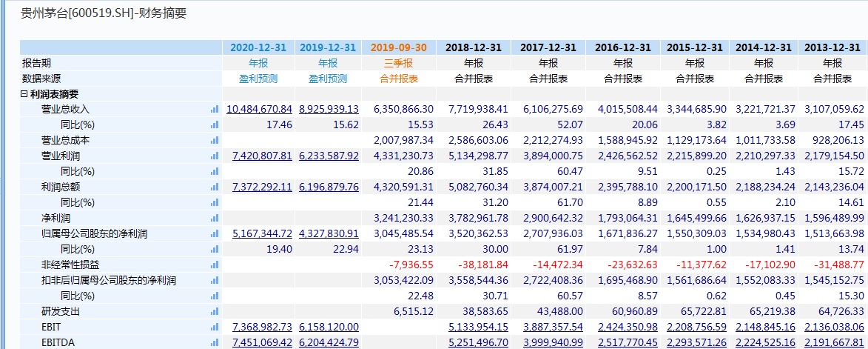Select the 研发支出 row label
The width and height of the screenshot is (868, 349).
point(61,312)
